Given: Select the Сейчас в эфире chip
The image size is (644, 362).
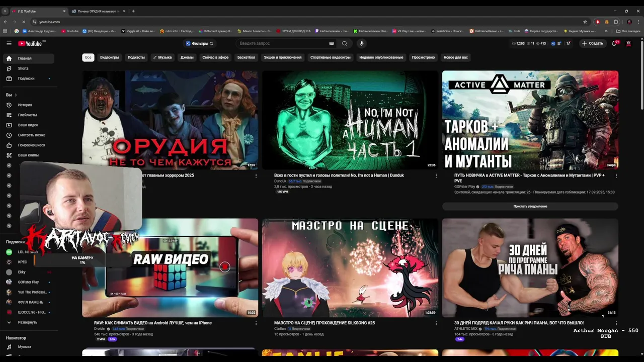Looking at the screenshot, I should [215, 57].
